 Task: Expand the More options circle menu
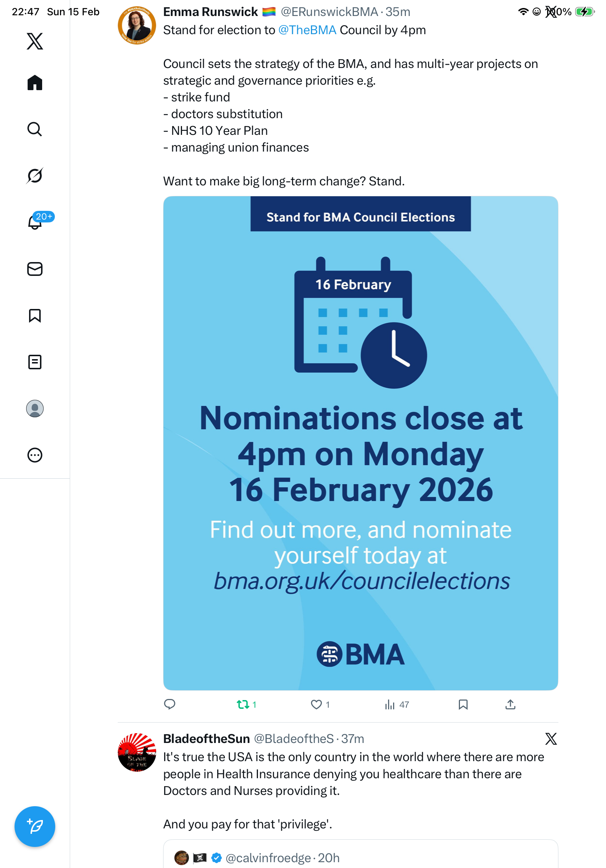coord(35,455)
